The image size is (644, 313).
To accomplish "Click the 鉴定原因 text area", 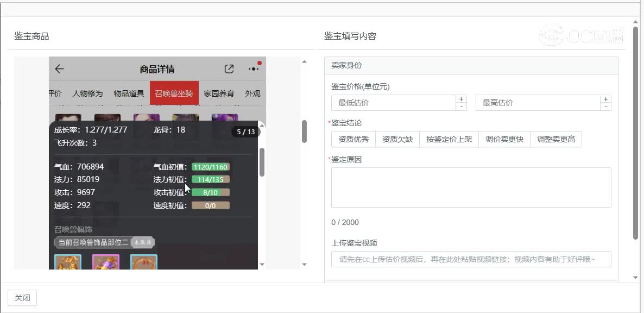I will (x=471, y=187).
